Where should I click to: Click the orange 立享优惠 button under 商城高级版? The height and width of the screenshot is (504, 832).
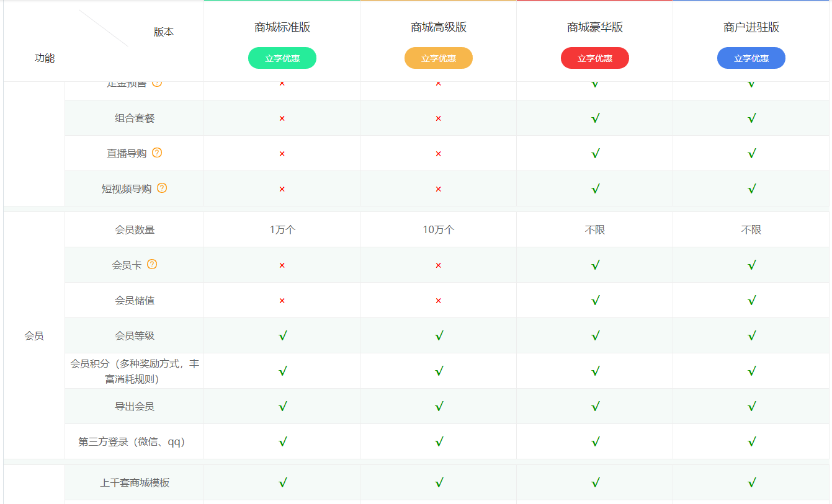(439, 58)
